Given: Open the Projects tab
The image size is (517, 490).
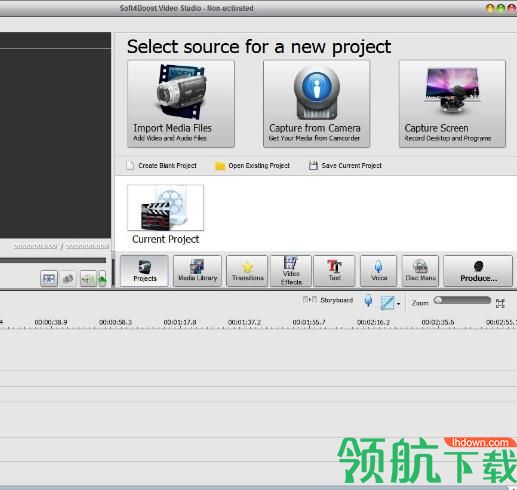Looking at the screenshot, I should 144,271.
